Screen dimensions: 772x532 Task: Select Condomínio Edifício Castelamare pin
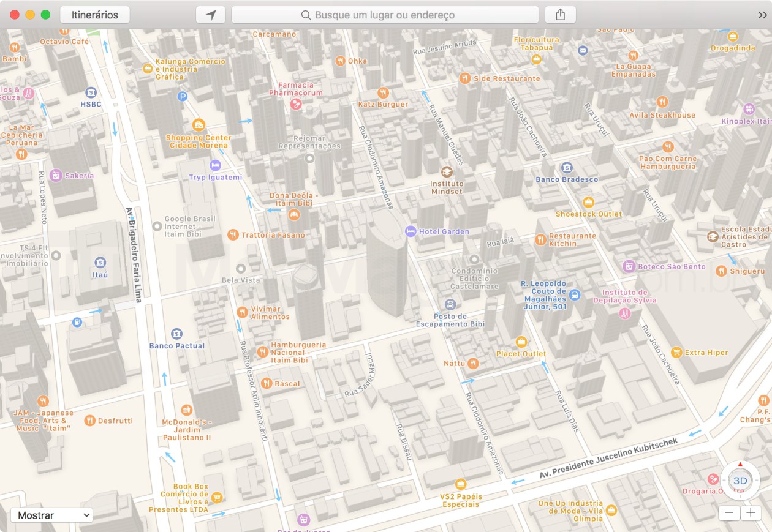click(x=474, y=259)
